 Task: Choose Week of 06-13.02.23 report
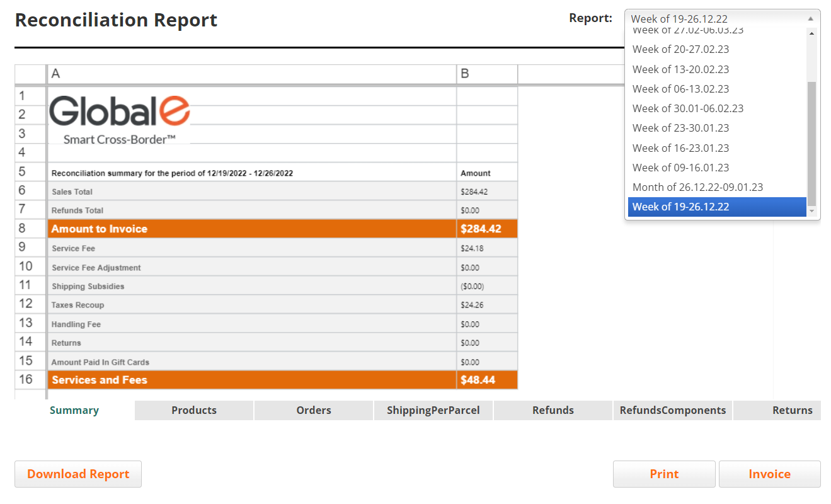pos(717,89)
